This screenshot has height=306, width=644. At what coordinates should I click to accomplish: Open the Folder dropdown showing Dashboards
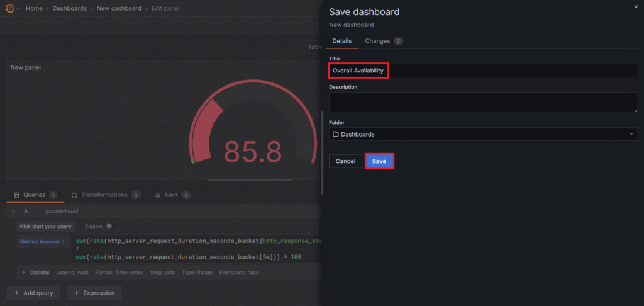tap(483, 134)
